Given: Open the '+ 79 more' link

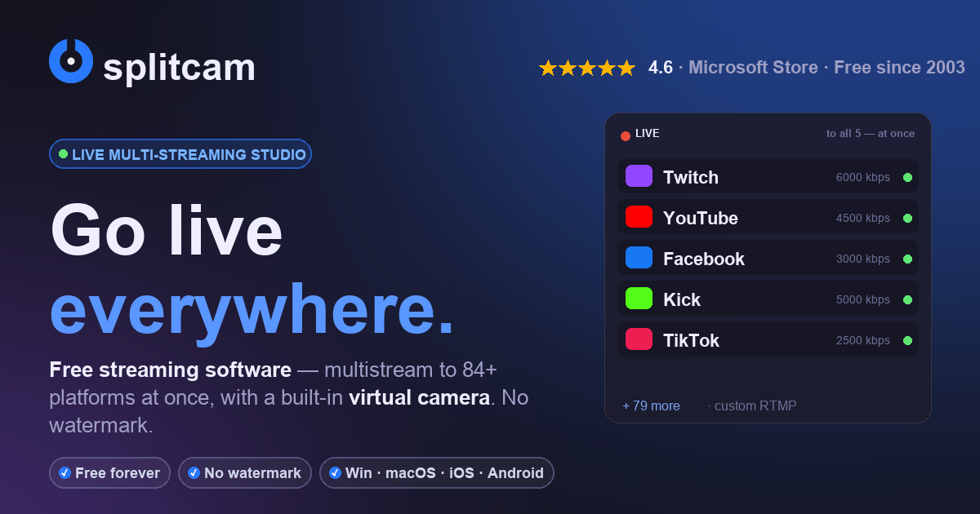Looking at the screenshot, I should point(651,405).
